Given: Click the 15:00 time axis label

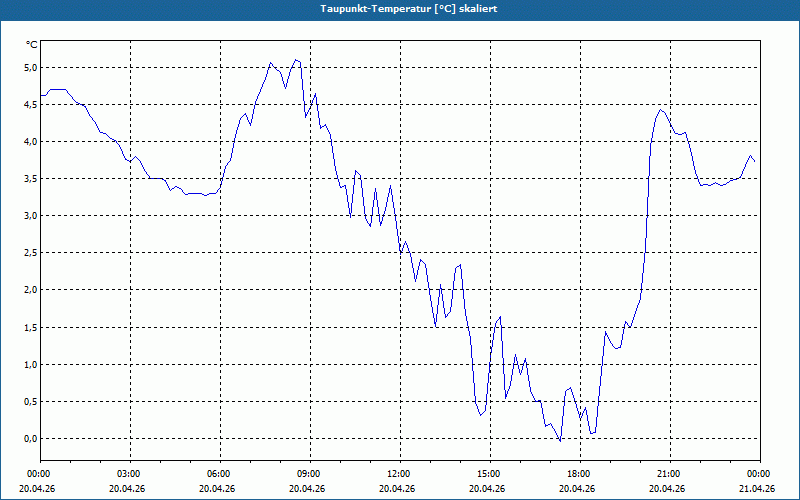Looking at the screenshot, I should pos(490,474).
